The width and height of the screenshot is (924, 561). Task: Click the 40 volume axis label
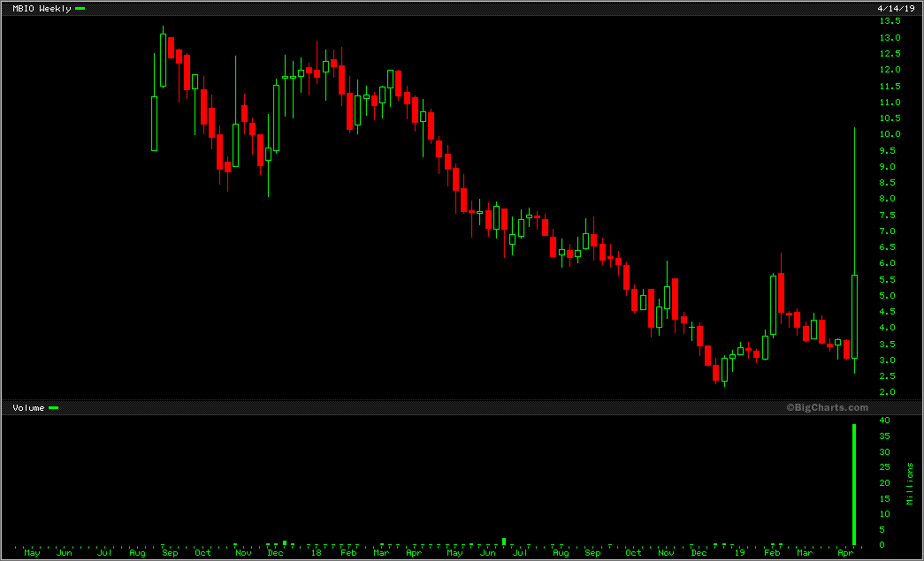[884, 421]
